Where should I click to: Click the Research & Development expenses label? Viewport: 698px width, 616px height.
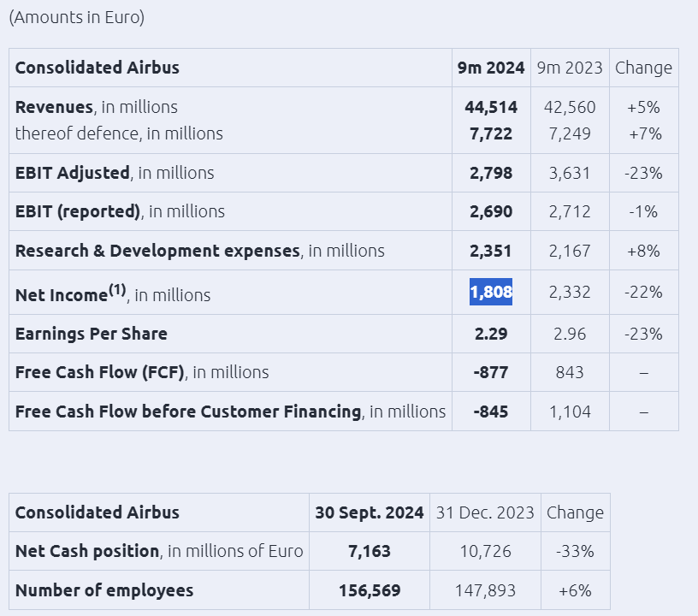158,251
